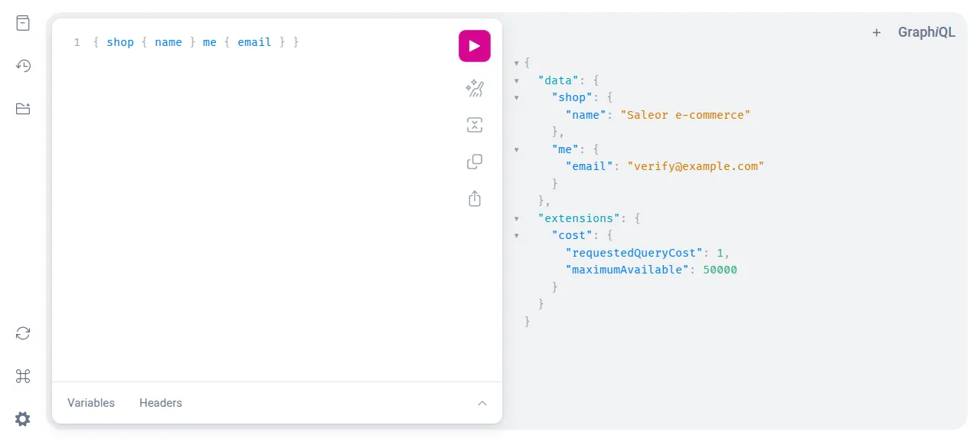This screenshot has width=980, height=442.
Task: Add a new tab with plus icon
Action: (x=877, y=32)
